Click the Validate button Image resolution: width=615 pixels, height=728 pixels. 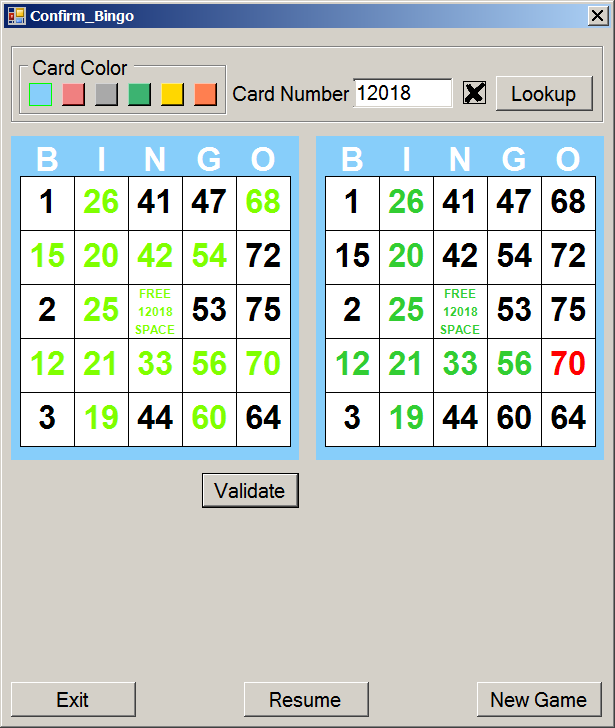click(250, 491)
